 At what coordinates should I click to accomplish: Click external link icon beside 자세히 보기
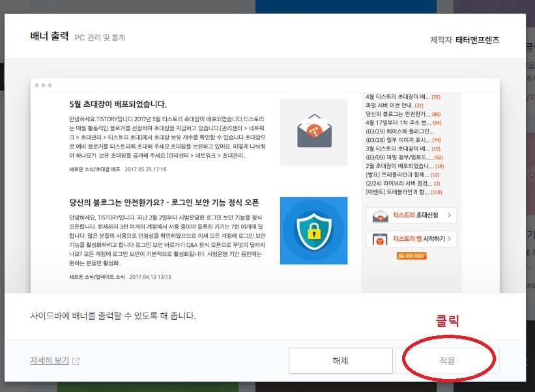tap(76, 361)
